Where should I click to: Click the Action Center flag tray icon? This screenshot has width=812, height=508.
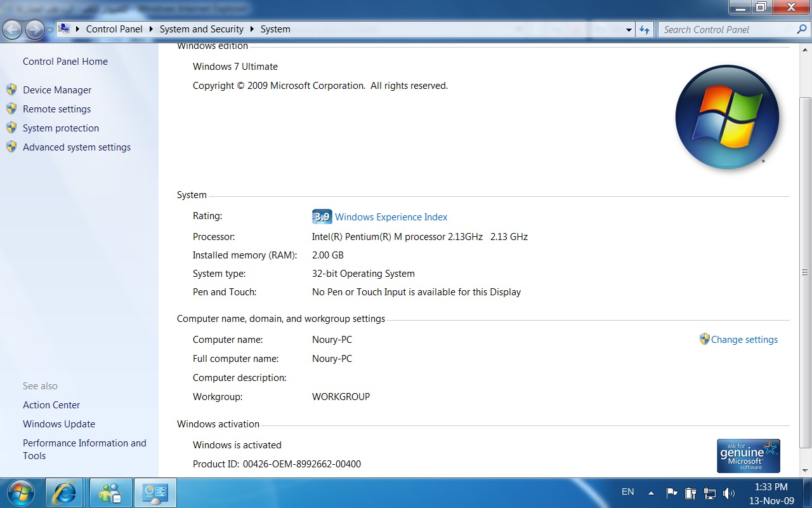(x=672, y=493)
